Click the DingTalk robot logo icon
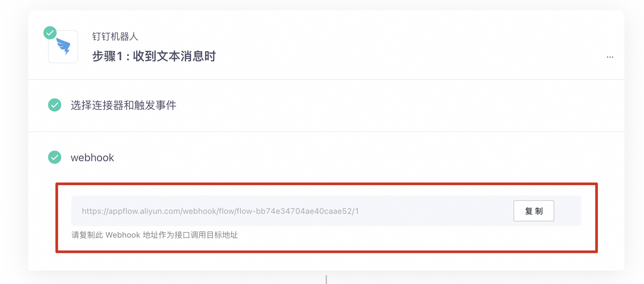 tap(63, 47)
